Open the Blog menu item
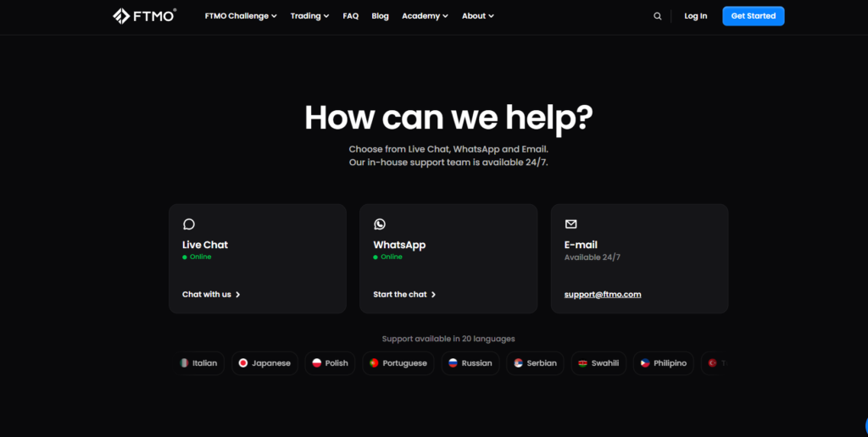 coord(380,16)
